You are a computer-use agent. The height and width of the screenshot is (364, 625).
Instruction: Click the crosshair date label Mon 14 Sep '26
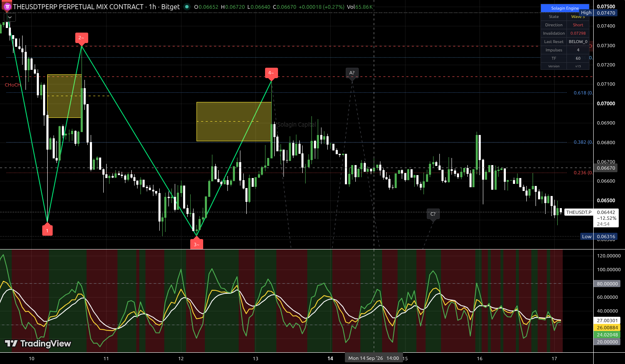(374, 358)
